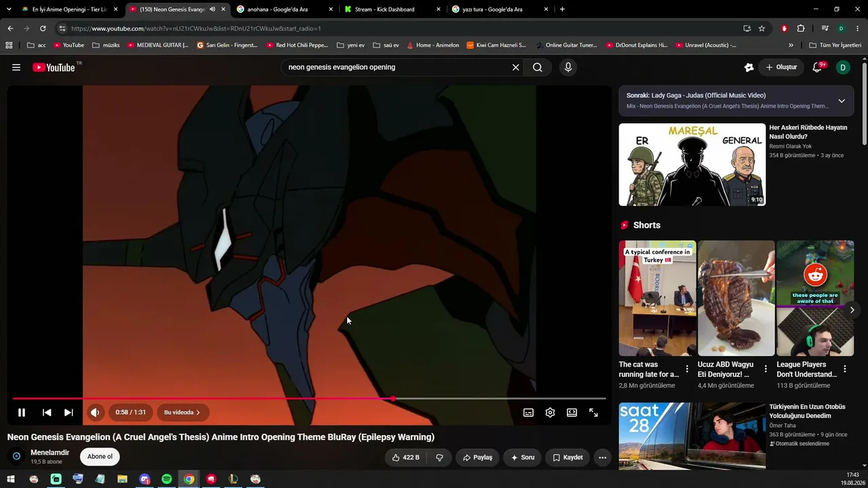
Task: Open options for the cat short
Action: (x=687, y=369)
